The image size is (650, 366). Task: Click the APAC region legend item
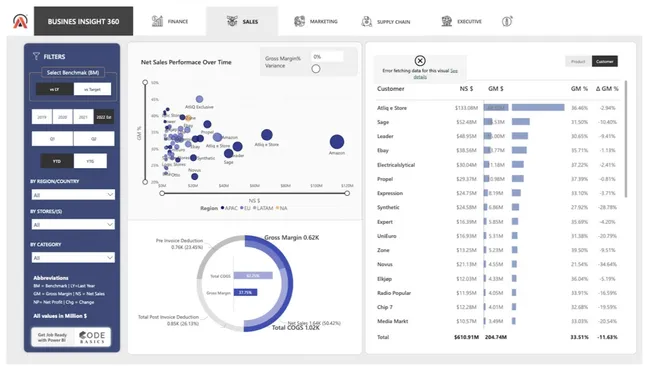pos(229,208)
